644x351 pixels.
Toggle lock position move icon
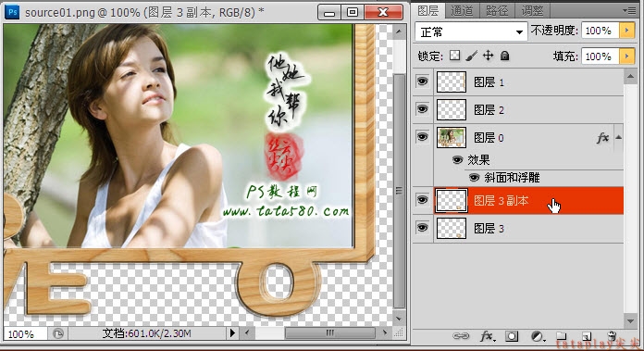[488, 55]
